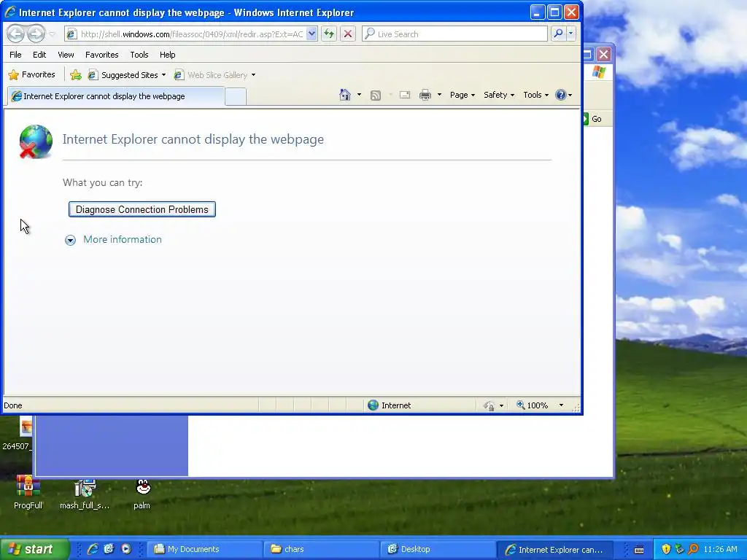Switch to My Documents taskbar button

(204, 549)
